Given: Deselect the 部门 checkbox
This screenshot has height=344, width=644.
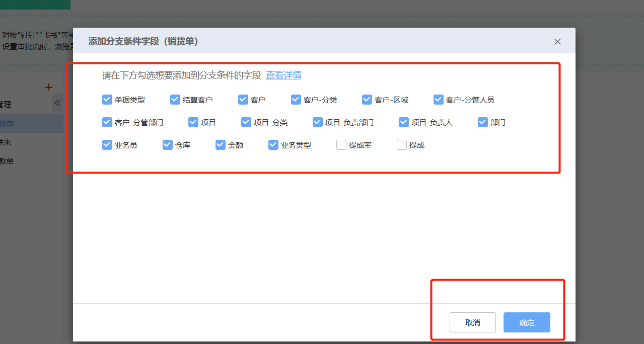Looking at the screenshot, I should [x=482, y=122].
